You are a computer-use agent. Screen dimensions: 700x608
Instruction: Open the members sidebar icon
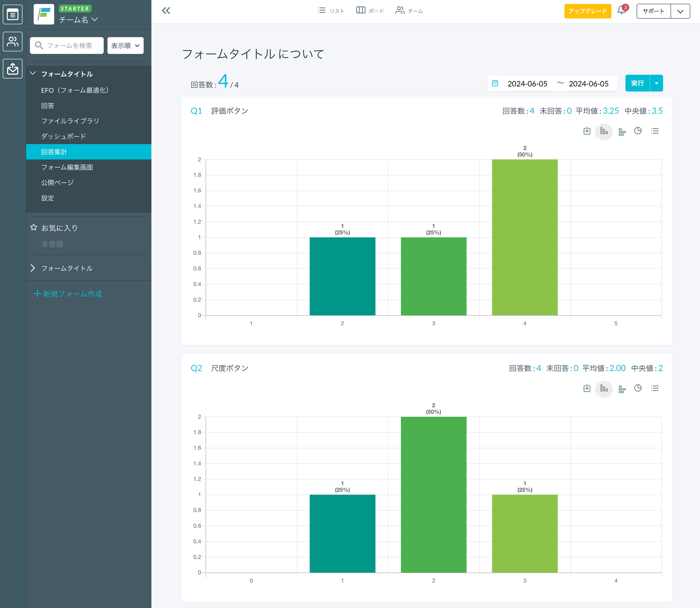(13, 41)
